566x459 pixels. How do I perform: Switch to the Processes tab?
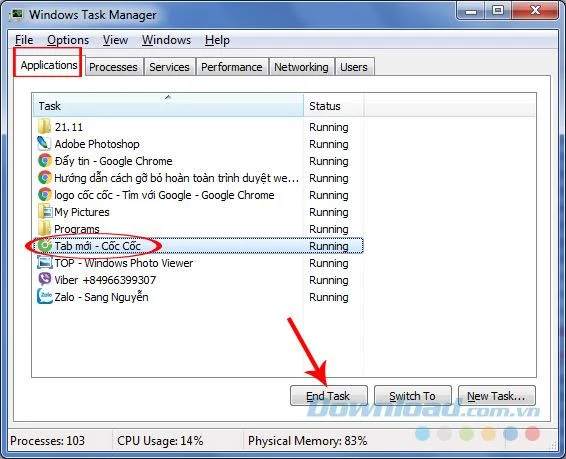tap(113, 67)
